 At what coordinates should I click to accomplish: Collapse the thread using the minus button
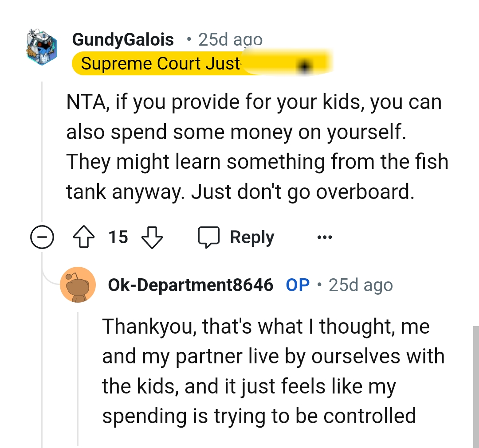[x=42, y=237]
